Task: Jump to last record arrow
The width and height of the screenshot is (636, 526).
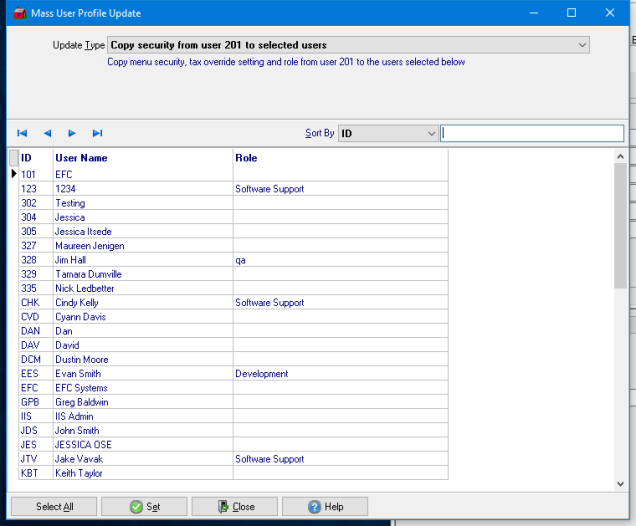Action: [x=97, y=133]
